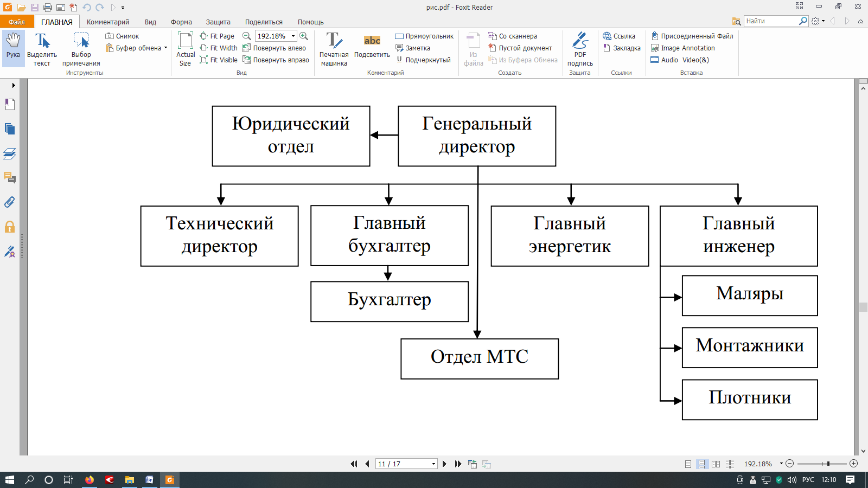Image resolution: width=868 pixels, height=488 pixels.
Task: Select the Подсветить highlight tool
Action: [372, 47]
